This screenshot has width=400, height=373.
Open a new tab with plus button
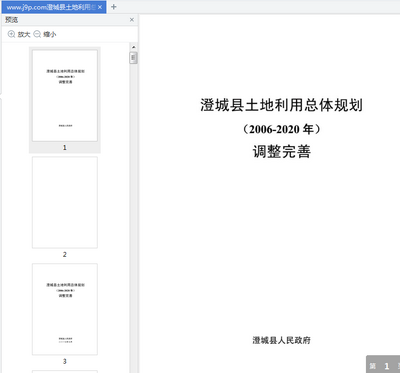[x=114, y=7]
